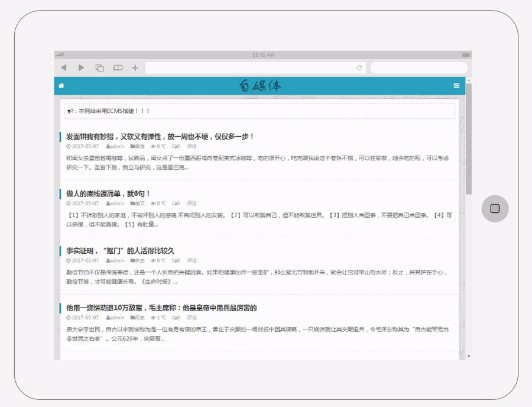Click the tab overview icon in the browser toolbar
Image resolution: width=532 pixels, height=407 pixels.
(100, 67)
